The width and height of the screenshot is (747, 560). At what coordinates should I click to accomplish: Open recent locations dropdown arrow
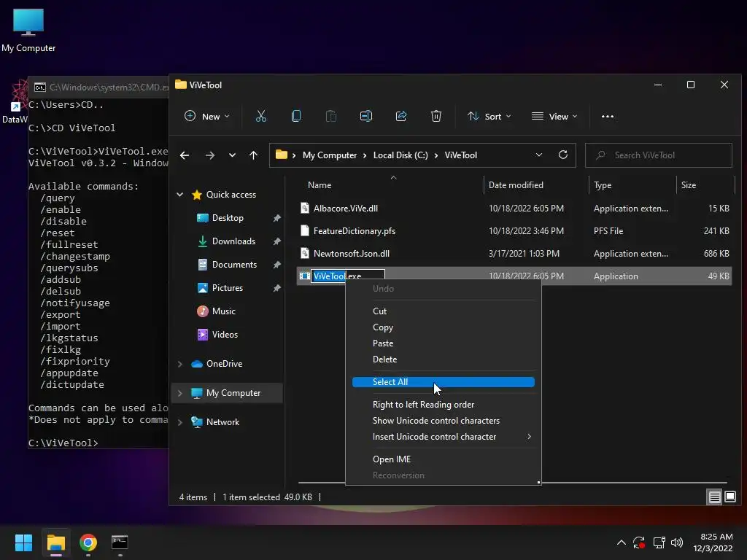[x=232, y=155]
